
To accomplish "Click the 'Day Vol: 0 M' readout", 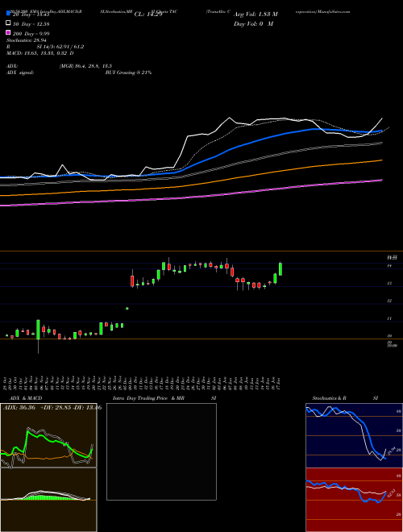I will 253,23.
